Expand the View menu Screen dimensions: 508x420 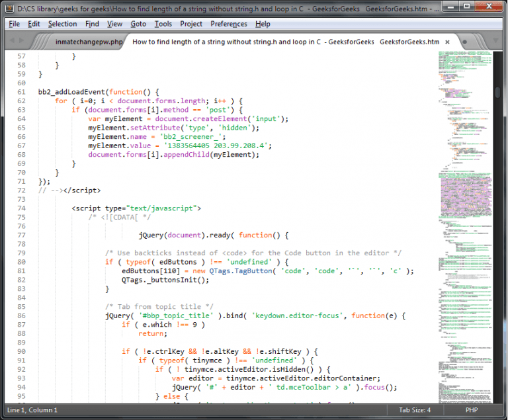(114, 24)
